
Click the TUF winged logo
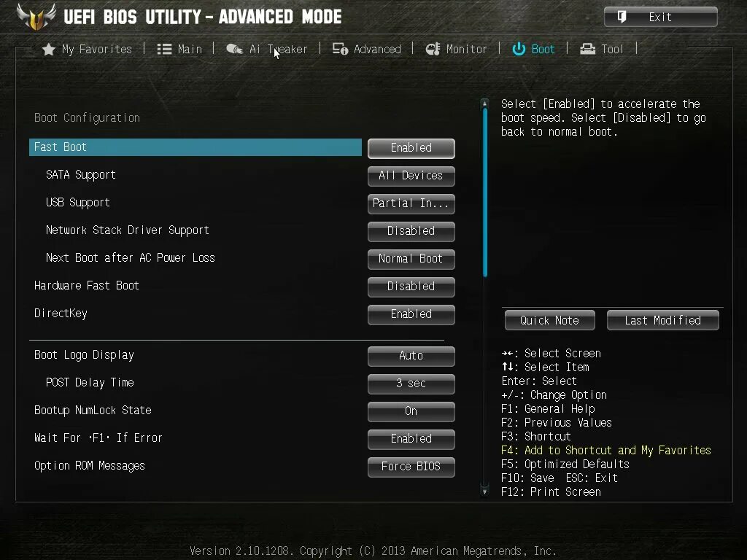(x=36, y=17)
